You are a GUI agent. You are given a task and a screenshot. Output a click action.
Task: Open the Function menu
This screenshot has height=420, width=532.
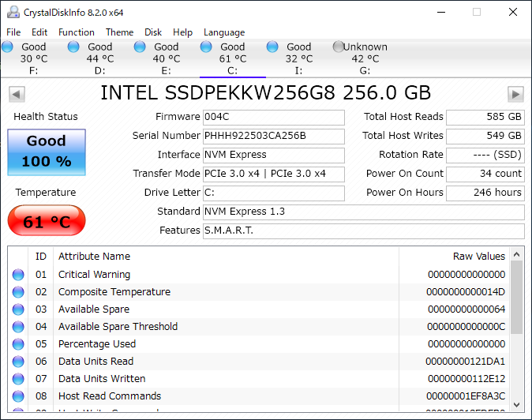click(77, 32)
